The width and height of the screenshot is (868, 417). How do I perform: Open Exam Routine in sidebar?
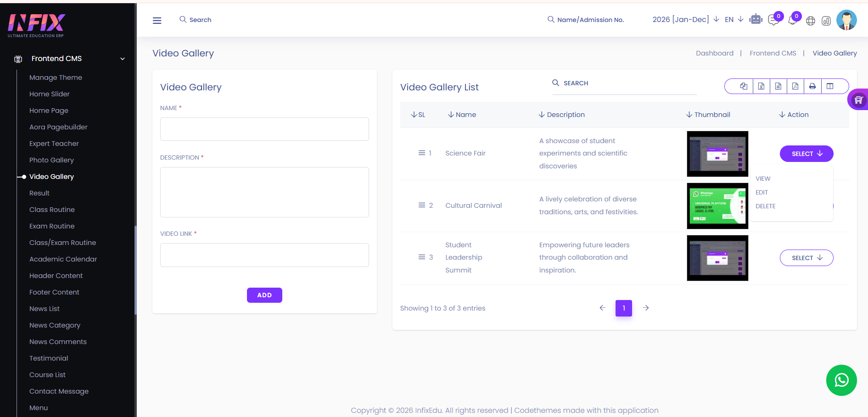tap(52, 226)
